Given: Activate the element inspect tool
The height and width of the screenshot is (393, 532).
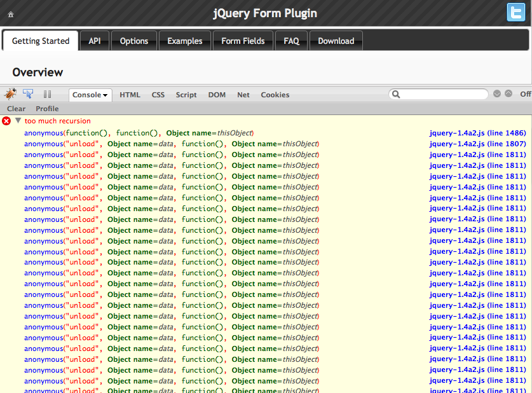Looking at the screenshot, I should [29, 94].
